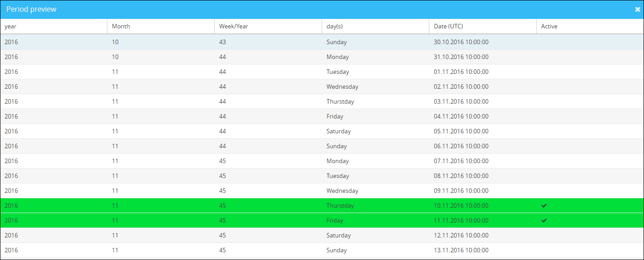The width and height of the screenshot is (644, 260).
Task: Click the Active column header
Action: (549, 26)
